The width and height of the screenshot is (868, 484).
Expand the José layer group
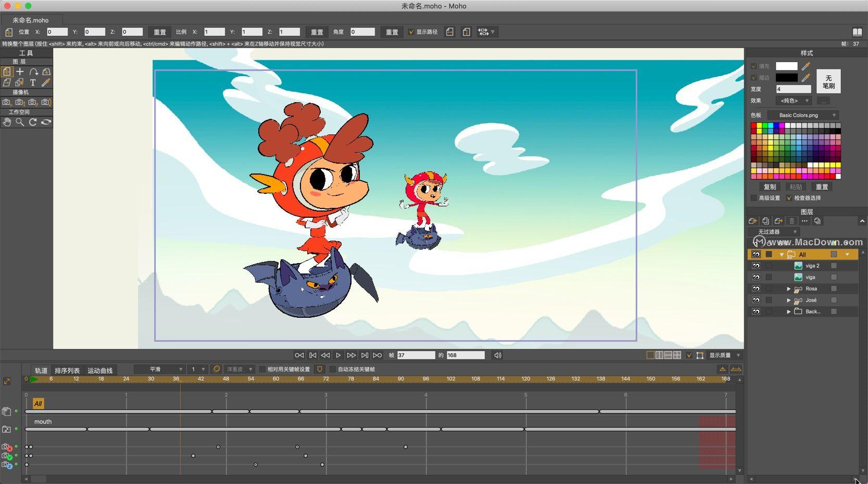coord(788,300)
